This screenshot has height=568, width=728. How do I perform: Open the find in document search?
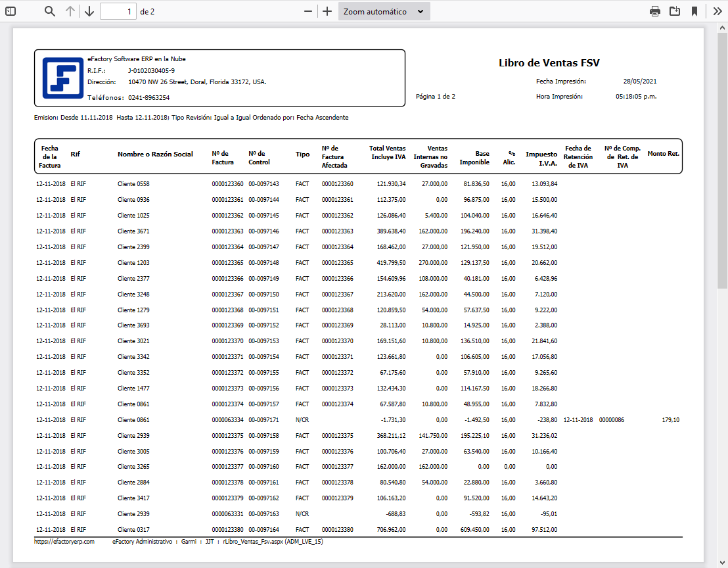click(50, 11)
